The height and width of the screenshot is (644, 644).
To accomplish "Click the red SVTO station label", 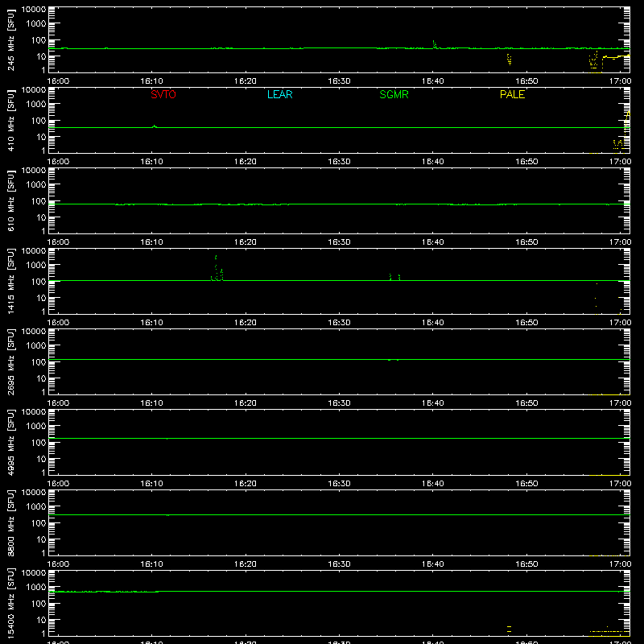I will pyautogui.click(x=163, y=94).
